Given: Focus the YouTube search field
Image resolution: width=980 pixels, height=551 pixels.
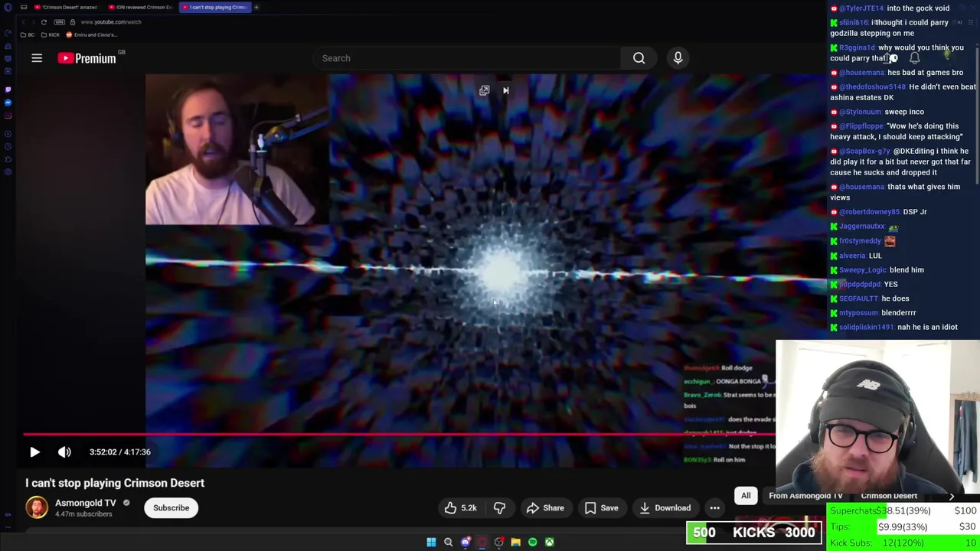Looking at the screenshot, I should point(467,58).
